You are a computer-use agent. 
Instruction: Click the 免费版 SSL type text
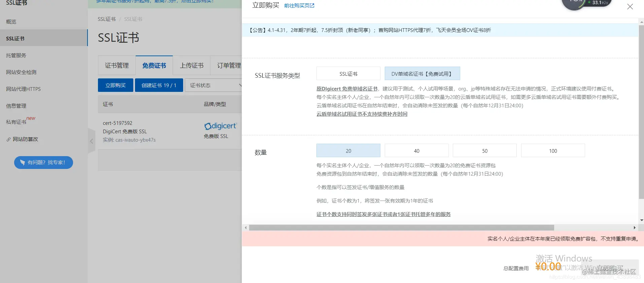[216, 136]
